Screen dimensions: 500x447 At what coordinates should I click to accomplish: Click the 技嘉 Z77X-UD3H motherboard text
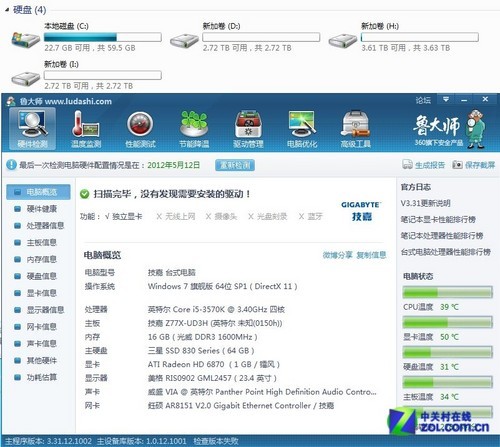[x=215, y=323]
